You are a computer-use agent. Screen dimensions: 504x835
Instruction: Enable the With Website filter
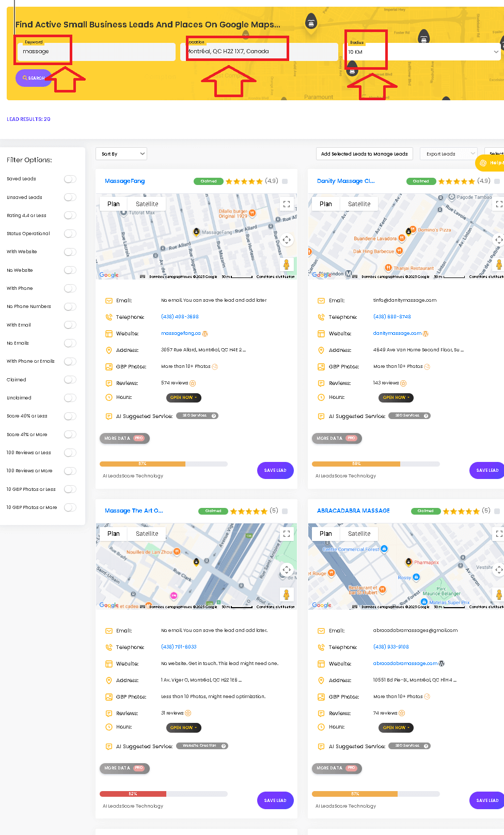point(70,252)
